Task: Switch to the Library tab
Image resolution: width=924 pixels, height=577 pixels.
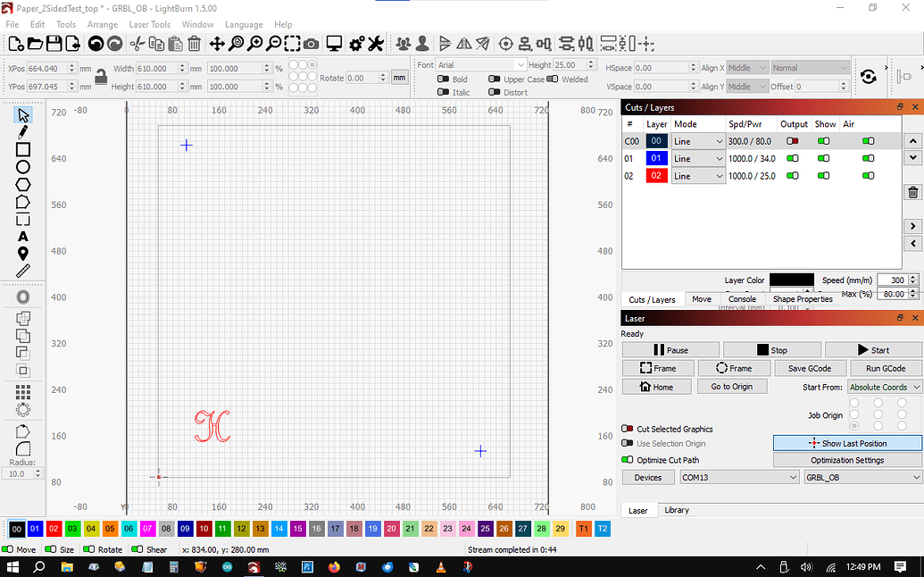Action: coord(677,510)
